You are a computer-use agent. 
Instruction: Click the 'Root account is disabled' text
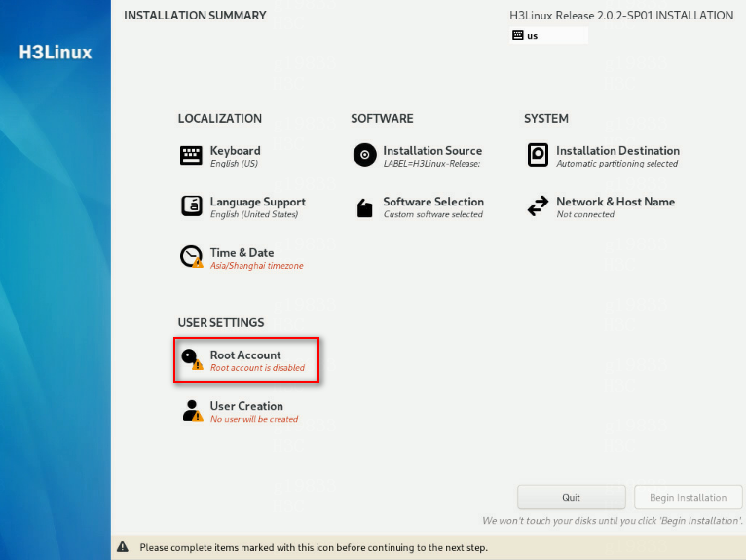point(257,368)
